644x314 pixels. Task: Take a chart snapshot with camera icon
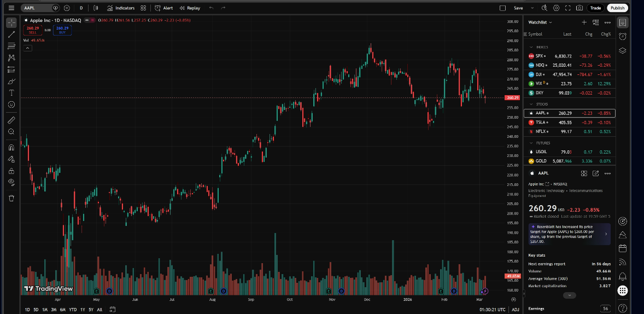click(579, 8)
